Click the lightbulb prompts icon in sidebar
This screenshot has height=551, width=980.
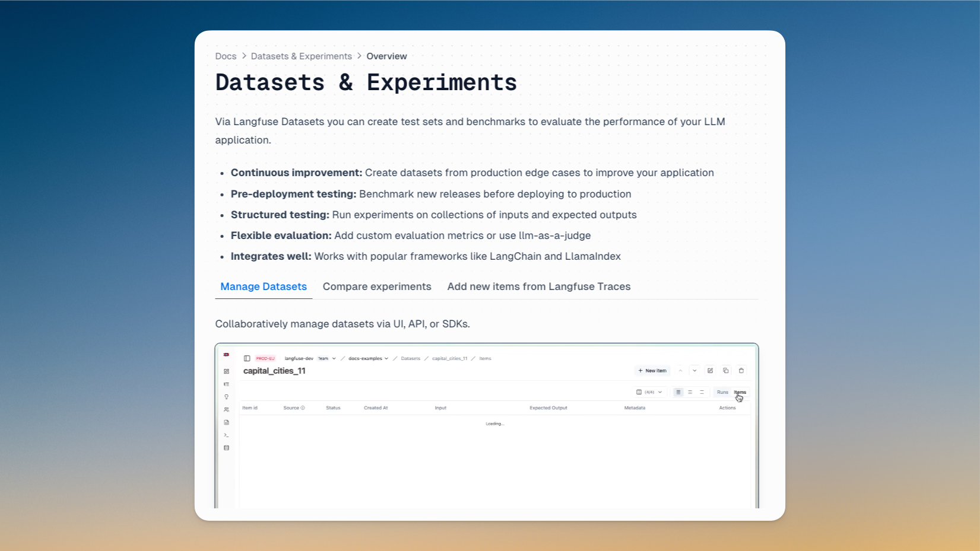click(227, 397)
